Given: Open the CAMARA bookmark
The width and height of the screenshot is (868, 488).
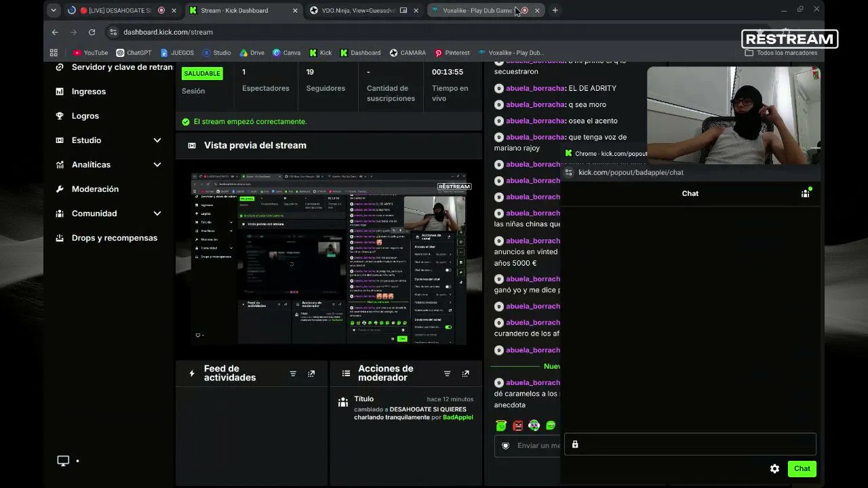Looking at the screenshot, I should coord(408,53).
